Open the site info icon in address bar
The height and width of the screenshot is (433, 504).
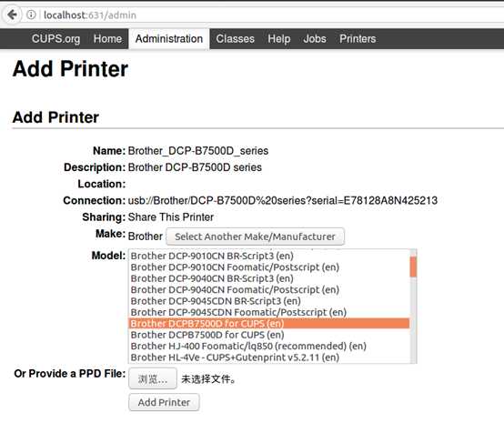(31, 15)
